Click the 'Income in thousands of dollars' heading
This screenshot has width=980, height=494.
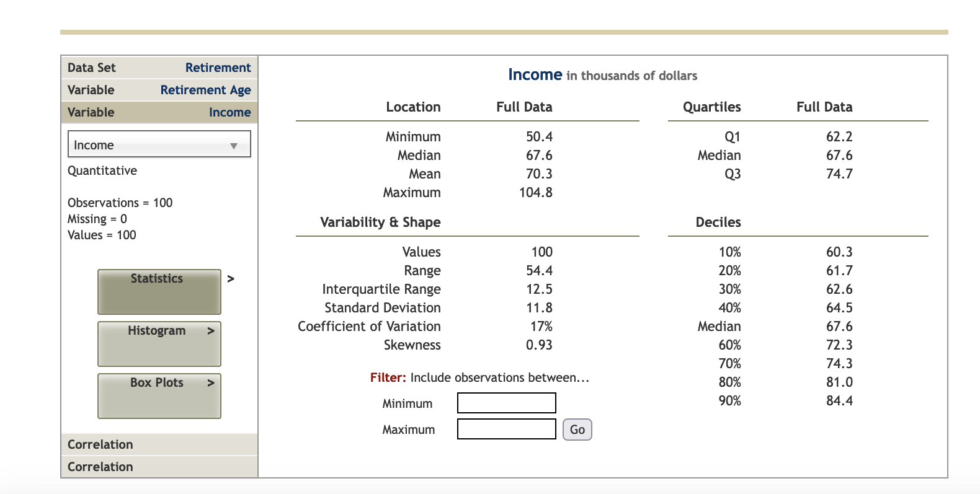click(x=603, y=75)
